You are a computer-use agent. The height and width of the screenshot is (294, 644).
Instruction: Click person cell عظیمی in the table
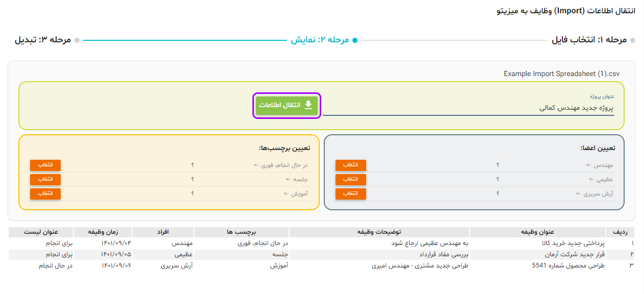[x=184, y=254]
